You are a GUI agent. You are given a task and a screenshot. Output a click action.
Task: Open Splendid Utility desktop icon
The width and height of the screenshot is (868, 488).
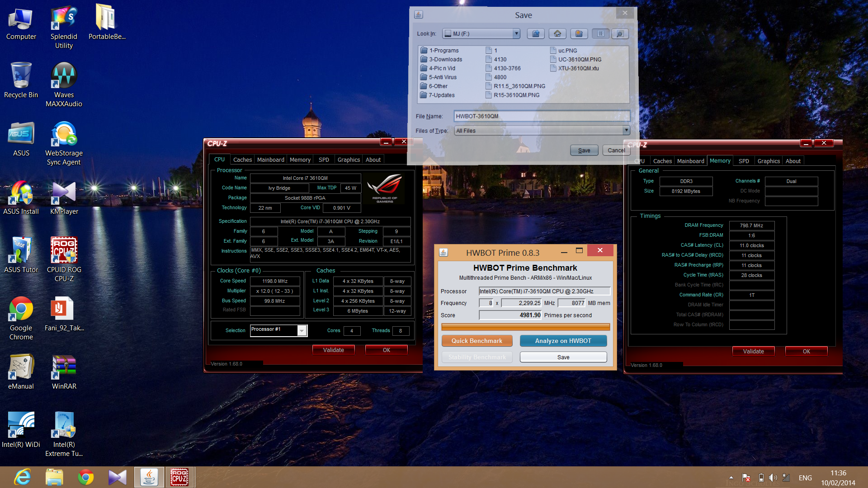[x=64, y=27]
